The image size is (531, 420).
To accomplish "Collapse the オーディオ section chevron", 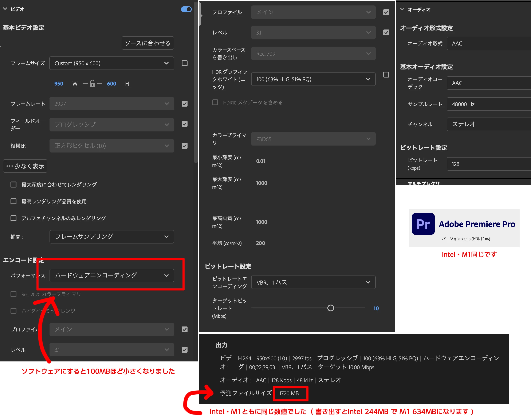I will click(402, 9).
